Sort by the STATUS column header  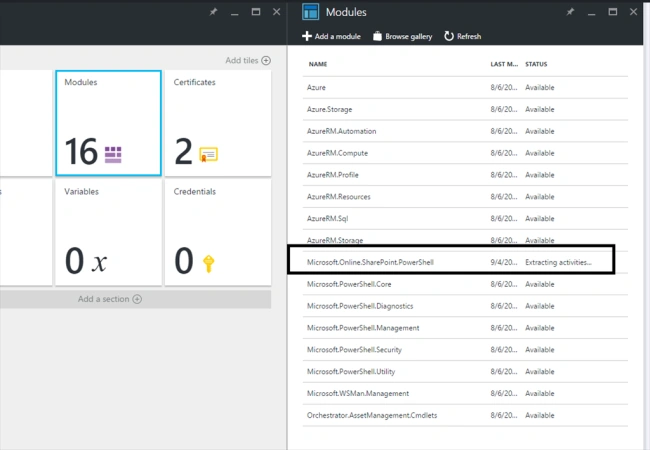coord(536,64)
